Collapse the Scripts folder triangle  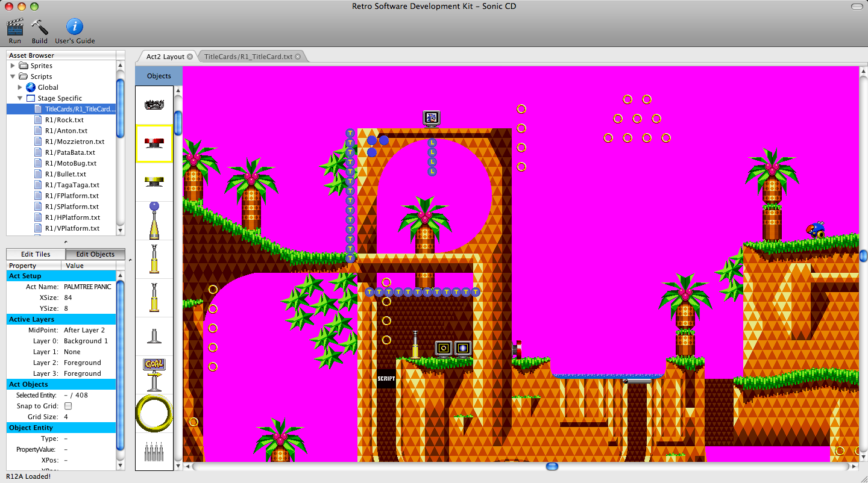(x=13, y=76)
